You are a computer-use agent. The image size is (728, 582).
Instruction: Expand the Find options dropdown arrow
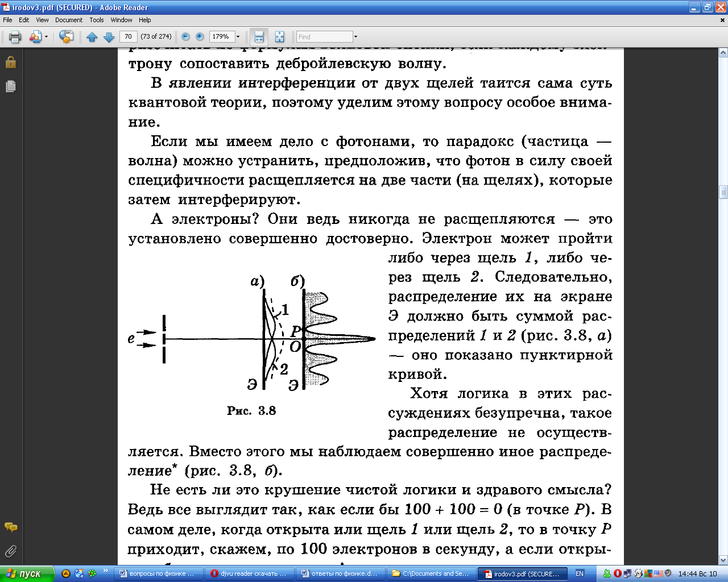[x=356, y=37]
